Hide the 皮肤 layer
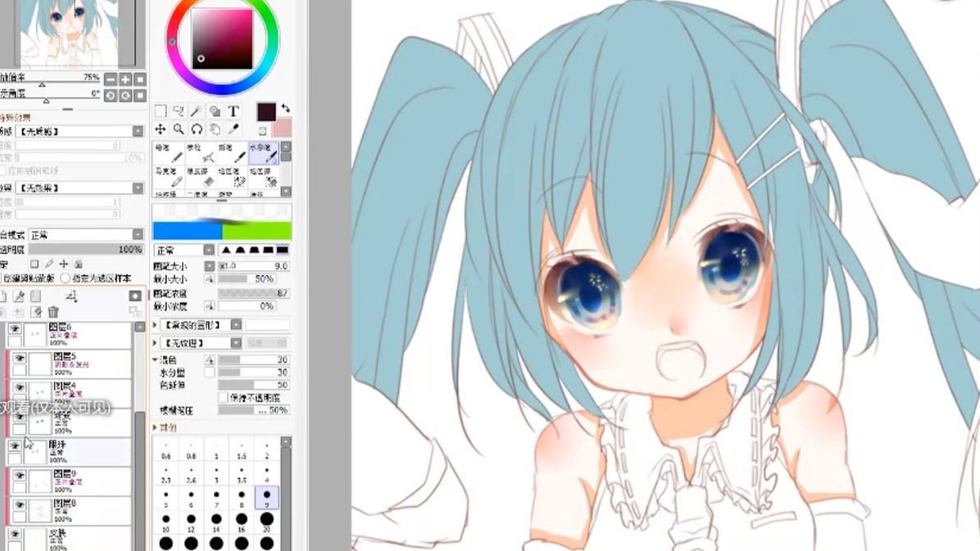The image size is (980, 551). (x=15, y=534)
